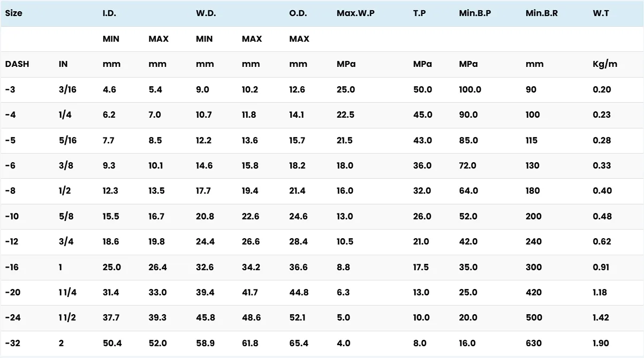Select the DASH subheader cell
The width and height of the screenshot is (644, 358).
point(17,64)
